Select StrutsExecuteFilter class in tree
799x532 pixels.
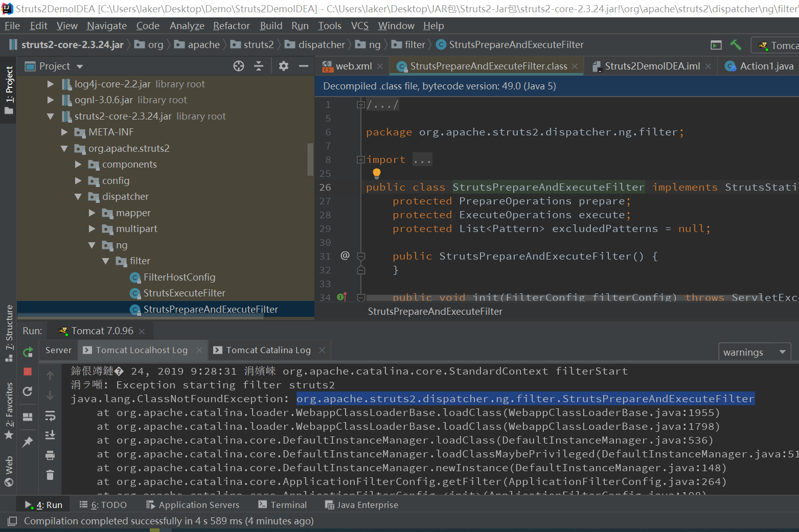[184, 293]
